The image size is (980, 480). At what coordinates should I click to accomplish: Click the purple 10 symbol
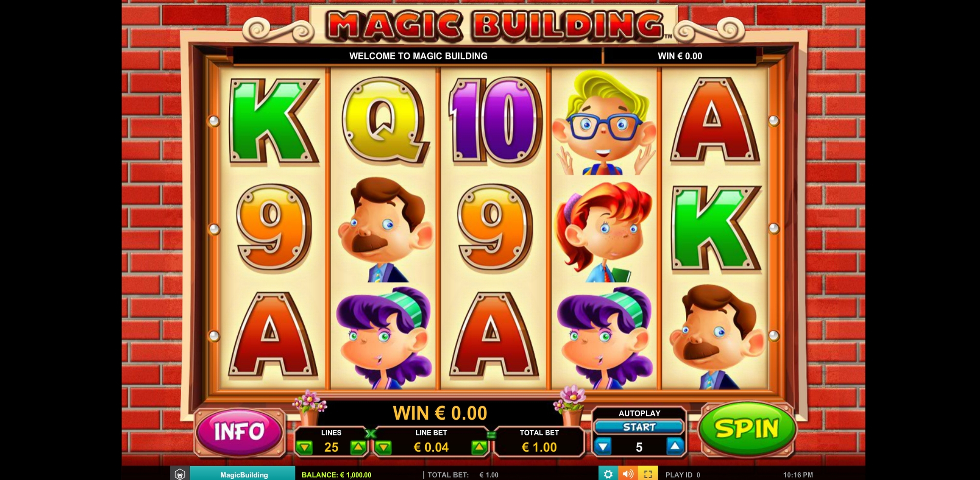(x=494, y=121)
